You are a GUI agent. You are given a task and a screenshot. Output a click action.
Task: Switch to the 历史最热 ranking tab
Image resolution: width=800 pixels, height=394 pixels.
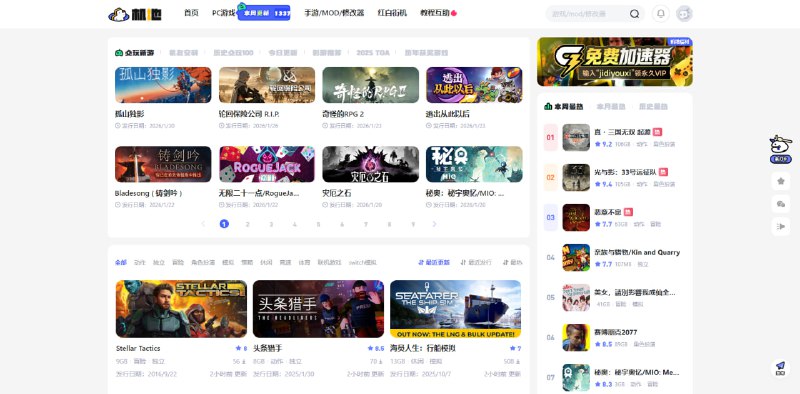[653, 107]
